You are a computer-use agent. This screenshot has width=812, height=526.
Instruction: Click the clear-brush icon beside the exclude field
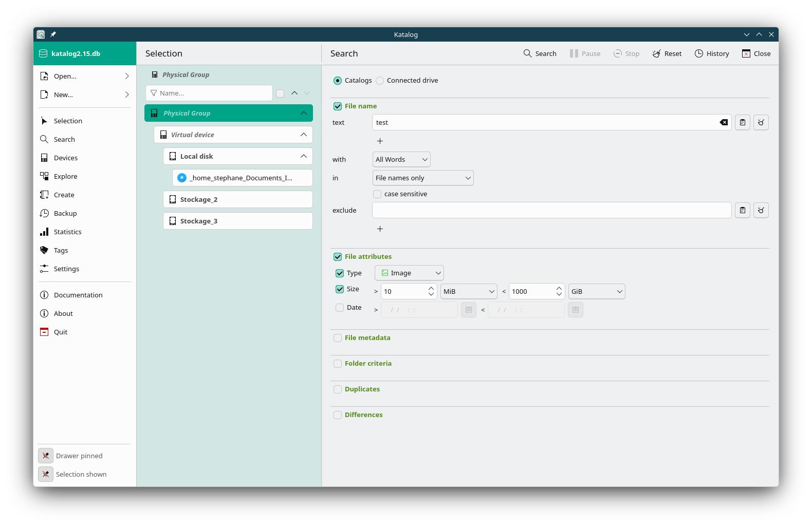pyautogui.click(x=761, y=210)
